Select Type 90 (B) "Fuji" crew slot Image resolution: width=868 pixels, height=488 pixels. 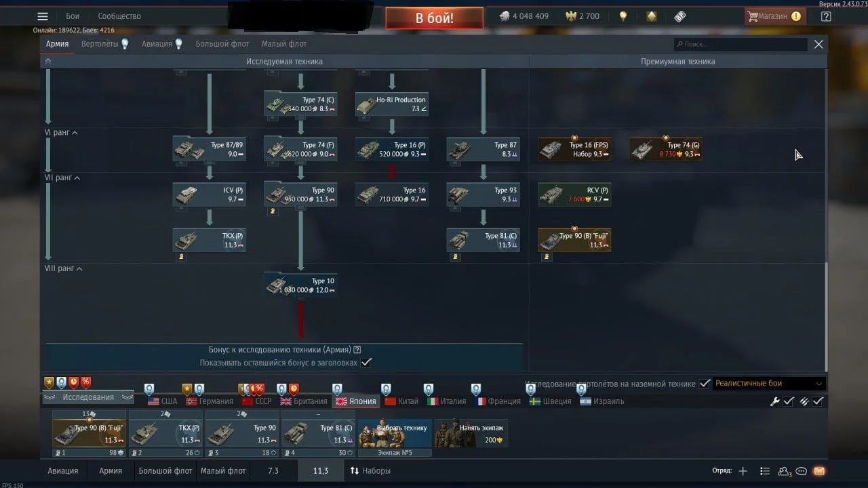(x=89, y=433)
